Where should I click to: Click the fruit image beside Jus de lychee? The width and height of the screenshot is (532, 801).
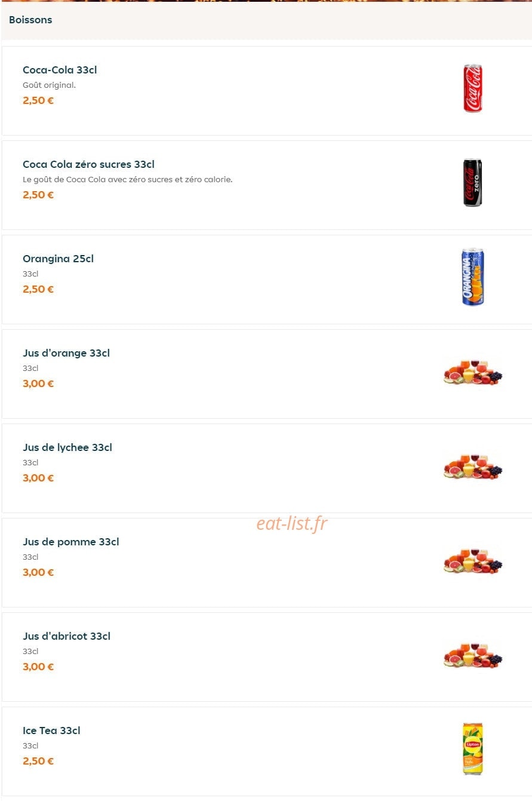point(473,467)
